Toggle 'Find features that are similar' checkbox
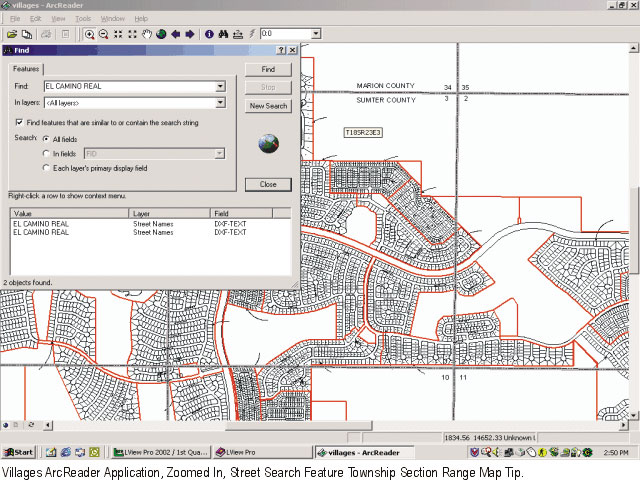The image size is (640, 480). (x=19, y=122)
